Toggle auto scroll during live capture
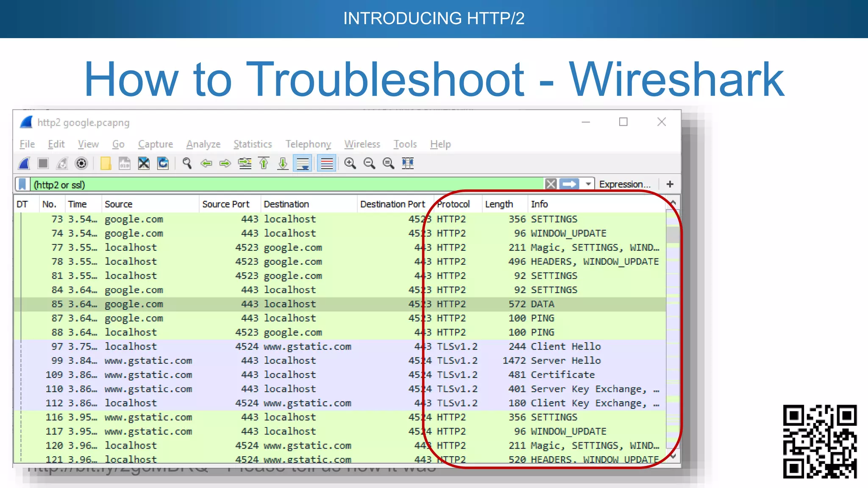 [x=303, y=164]
